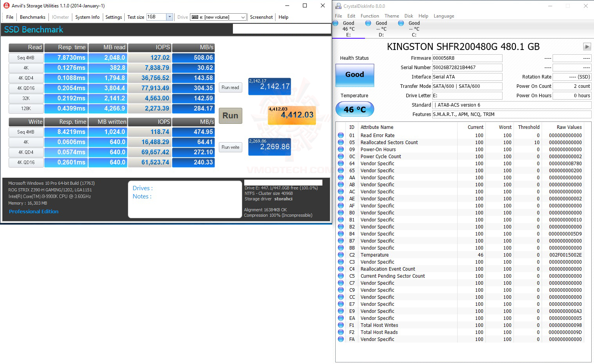This screenshot has width=594, height=364.
Task: Click the status orb for Reallocated Sectors Count
Action: (x=341, y=143)
